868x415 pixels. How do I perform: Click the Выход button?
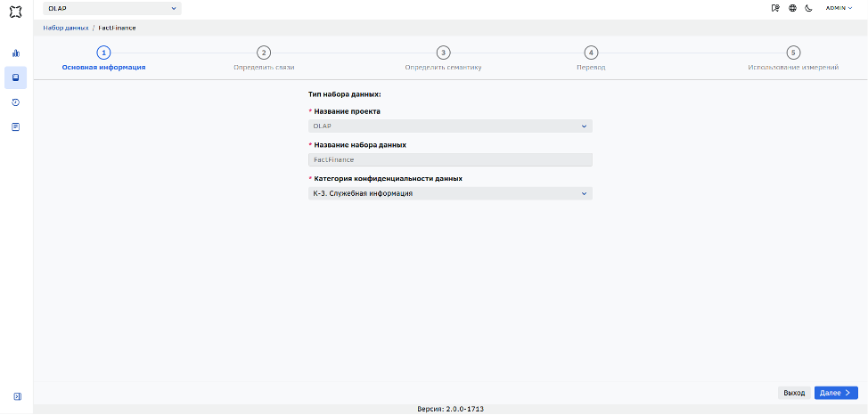794,393
